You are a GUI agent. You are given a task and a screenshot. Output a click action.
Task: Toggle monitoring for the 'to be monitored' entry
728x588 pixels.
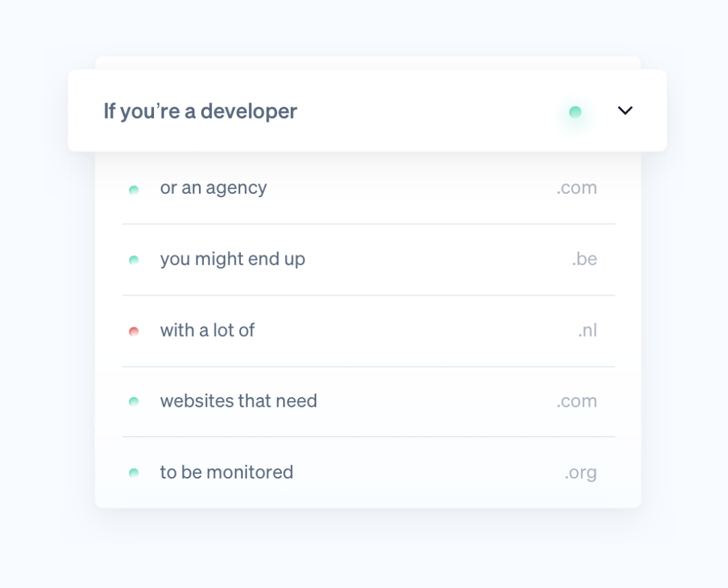134,473
